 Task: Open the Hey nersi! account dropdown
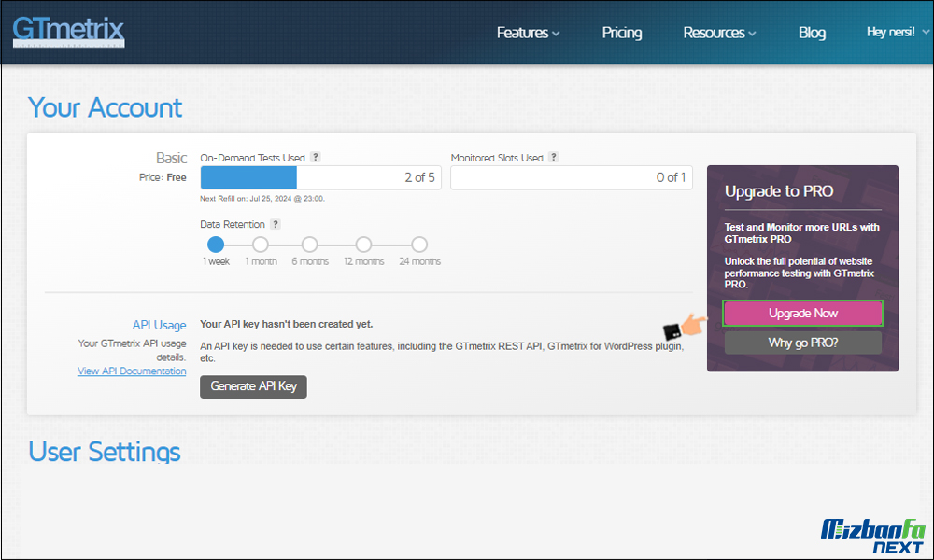897,32
